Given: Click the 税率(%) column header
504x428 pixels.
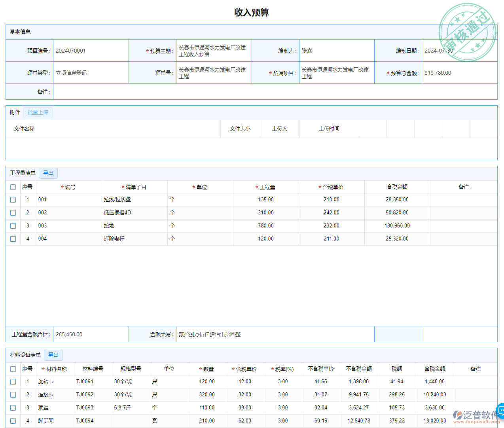Looking at the screenshot, I should (x=282, y=369).
